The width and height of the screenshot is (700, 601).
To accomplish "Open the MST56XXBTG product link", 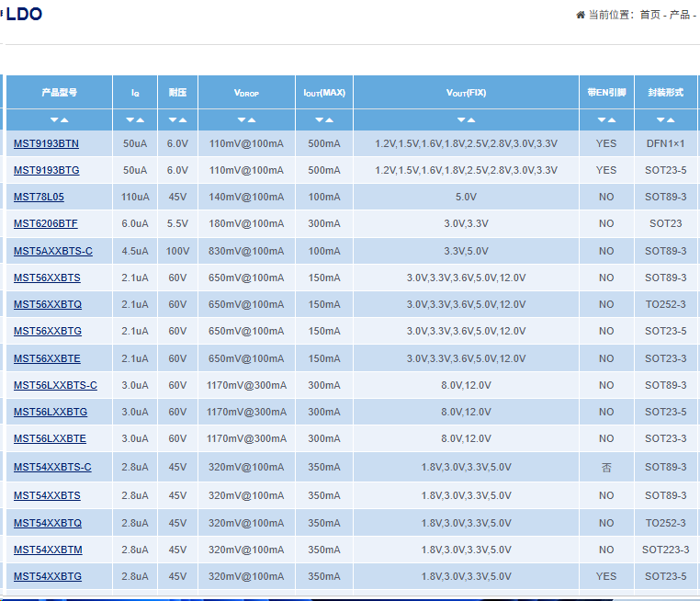I will click(x=48, y=331).
